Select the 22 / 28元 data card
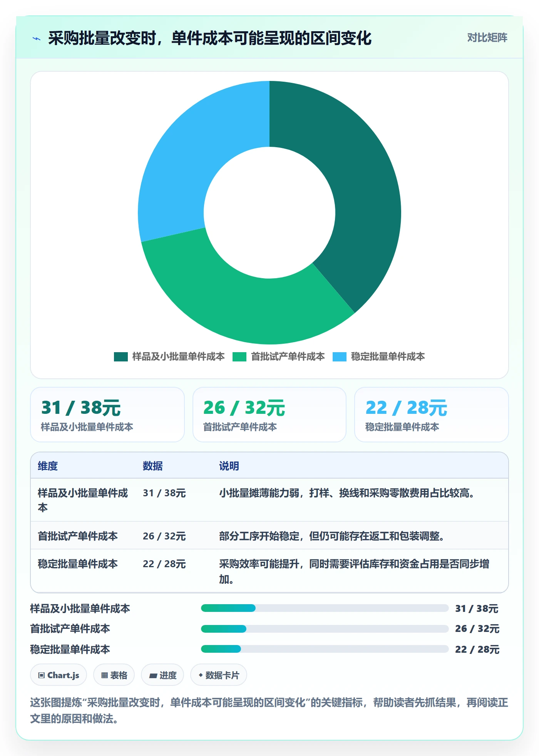Image resolution: width=539 pixels, height=756 pixels. click(432, 415)
